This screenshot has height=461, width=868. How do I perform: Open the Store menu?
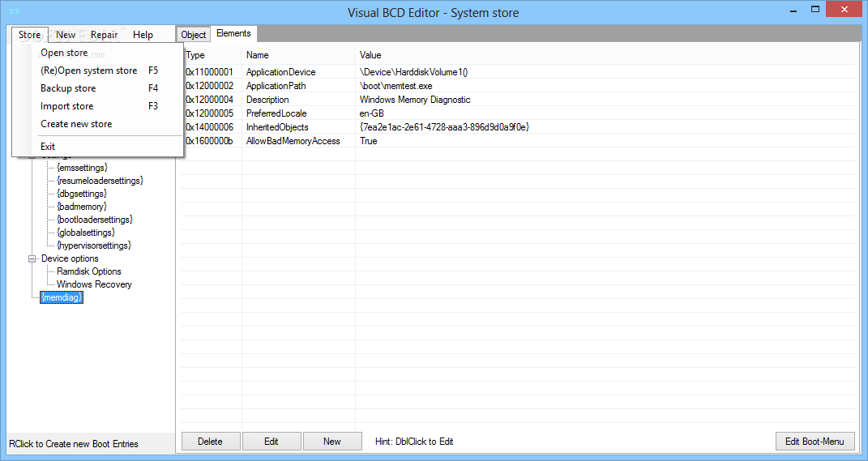pyautogui.click(x=30, y=35)
